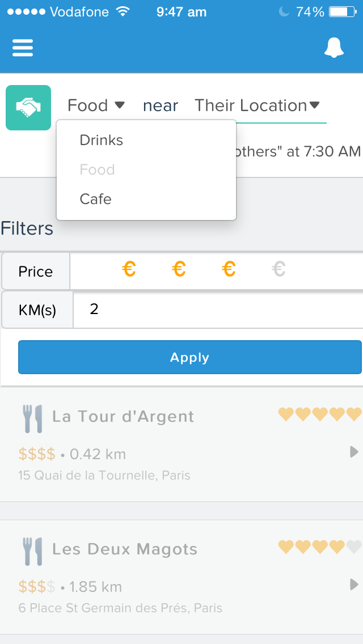363x644 pixels.
Task: Open Les Deux Magots details arrow
Action: pyautogui.click(x=354, y=584)
